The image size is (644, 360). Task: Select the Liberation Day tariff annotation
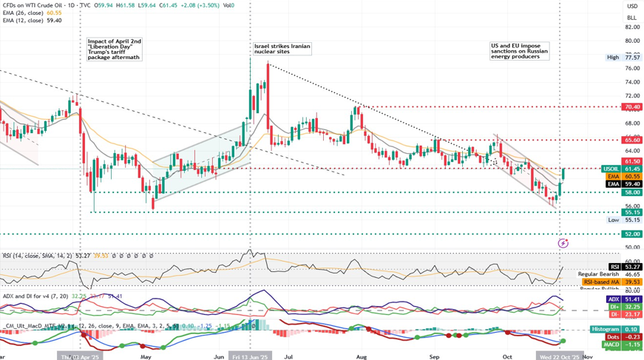[114, 50]
